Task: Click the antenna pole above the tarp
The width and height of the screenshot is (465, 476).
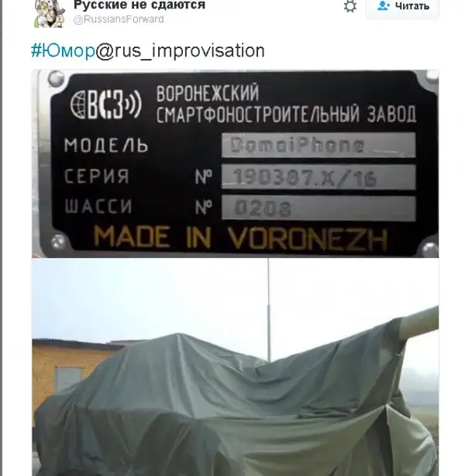Action: (x=268, y=309)
